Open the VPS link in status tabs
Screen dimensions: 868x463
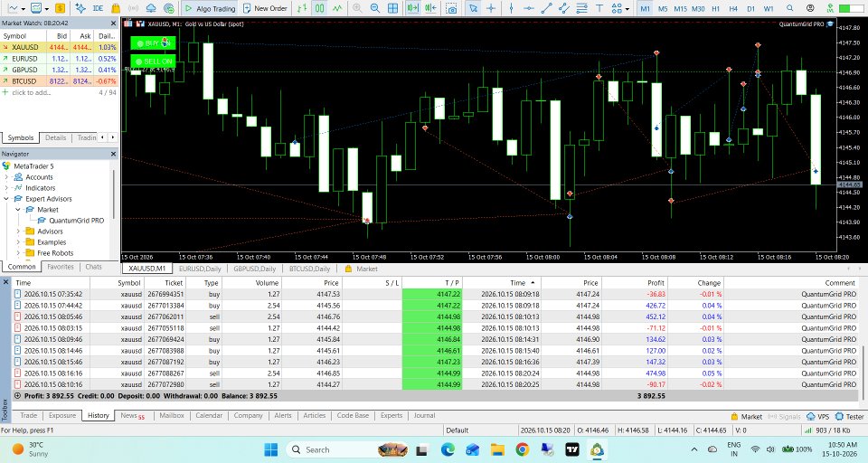[x=818, y=417]
